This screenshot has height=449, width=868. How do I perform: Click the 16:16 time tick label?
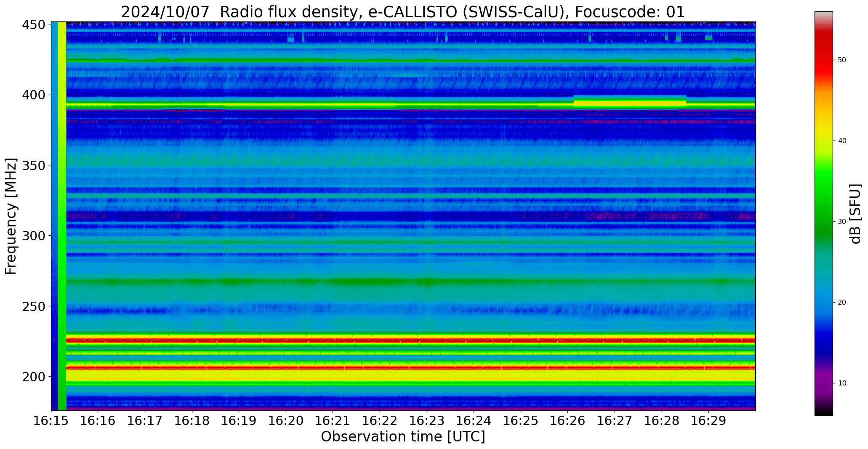98,420
